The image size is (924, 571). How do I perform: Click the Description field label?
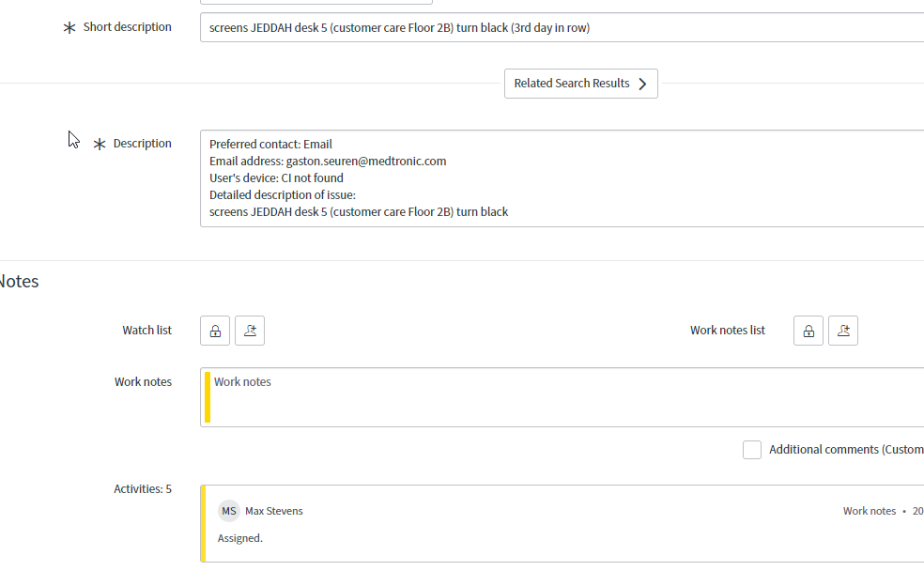coord(143,144)
